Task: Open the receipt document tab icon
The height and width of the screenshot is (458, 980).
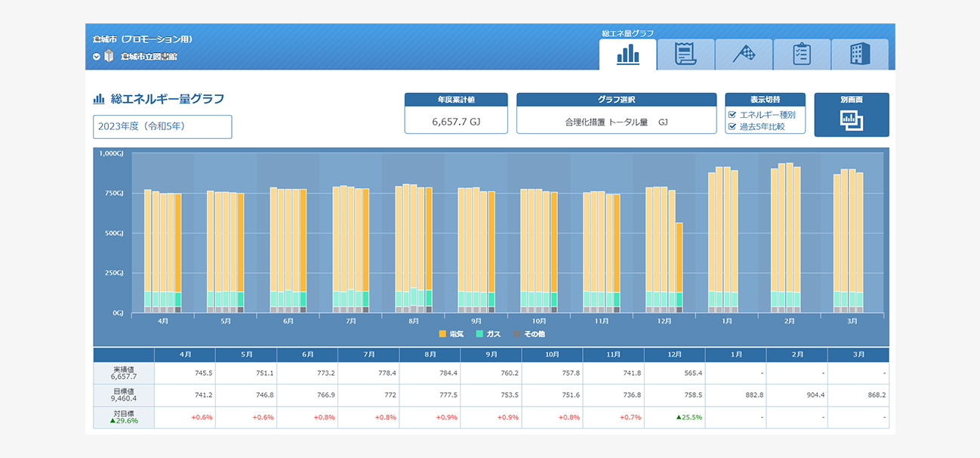Action: (x=685, y=54)
